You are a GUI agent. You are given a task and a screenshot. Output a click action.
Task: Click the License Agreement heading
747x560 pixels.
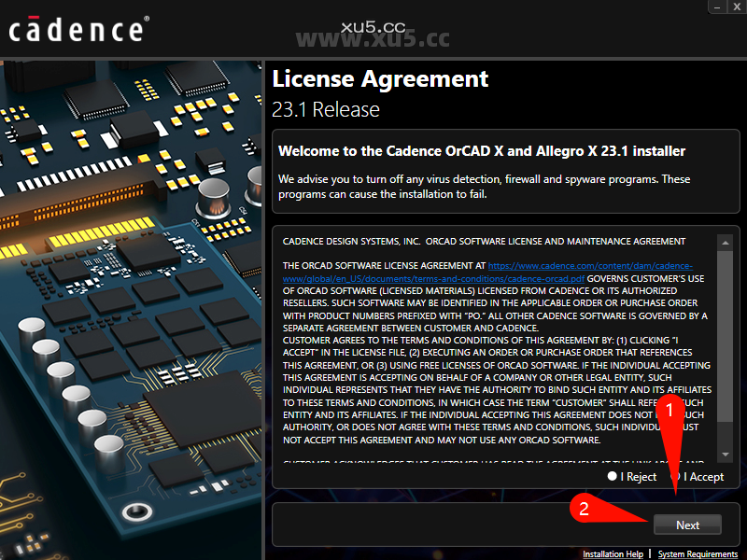[380, 79]
